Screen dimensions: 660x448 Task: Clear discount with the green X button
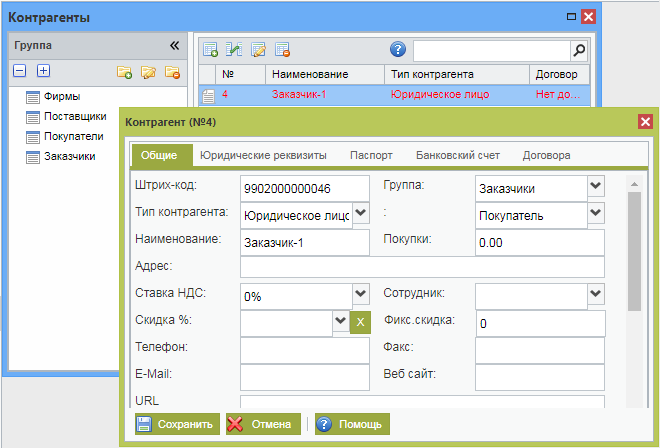click(x=360, y=322)
